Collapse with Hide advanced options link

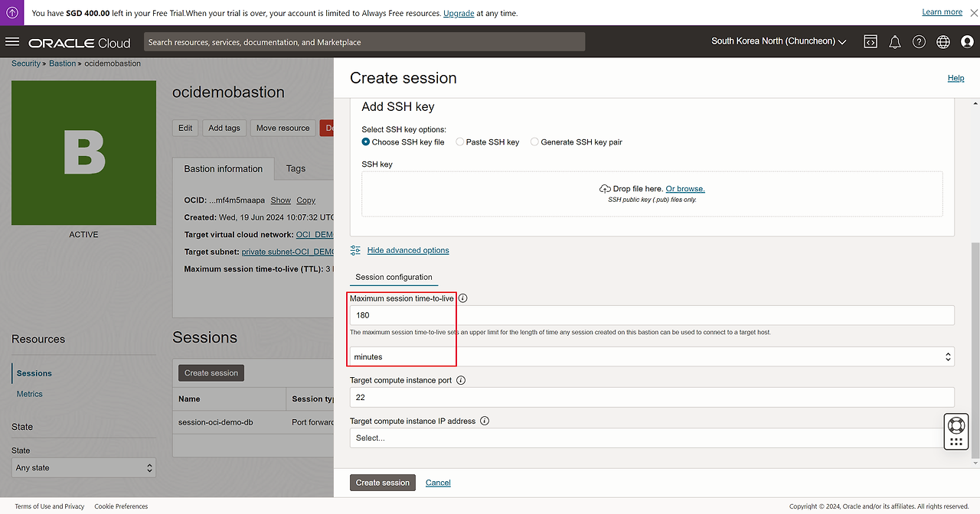[x=407, y=250]
